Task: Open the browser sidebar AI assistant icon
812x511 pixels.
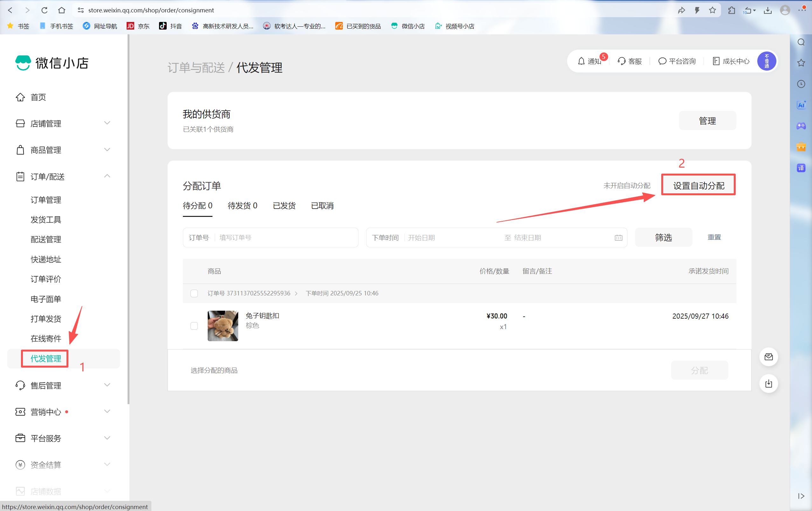Action: click(801, 105)
